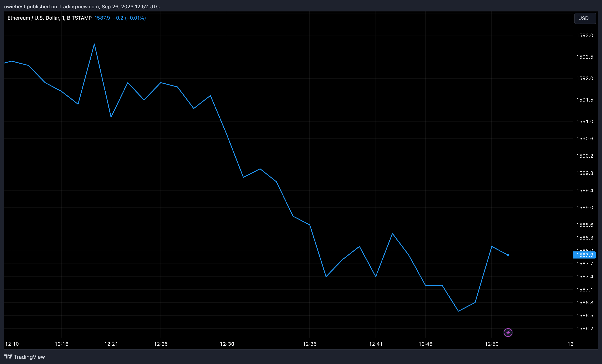Open the USD currency selector

(585, 18)
